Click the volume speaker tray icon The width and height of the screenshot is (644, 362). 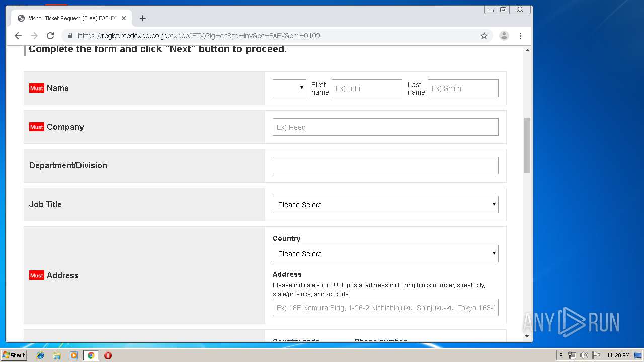point(584,355)
